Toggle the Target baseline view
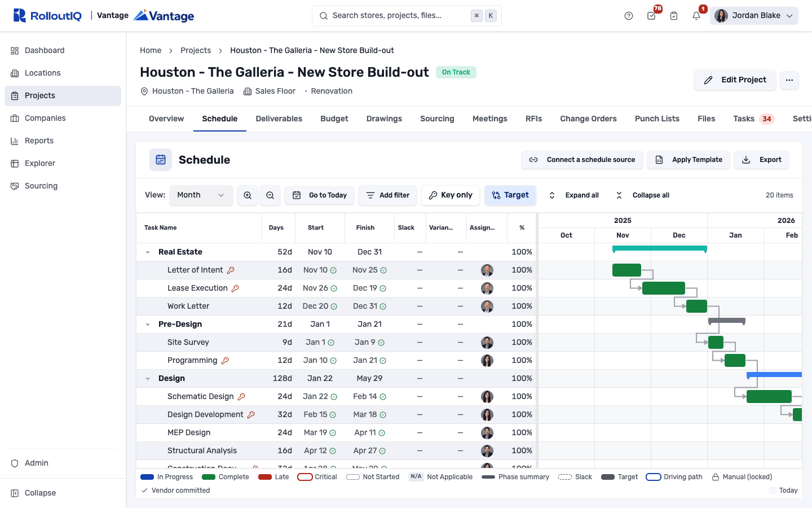This screenshot has height=508, width=812. point(510,195)
